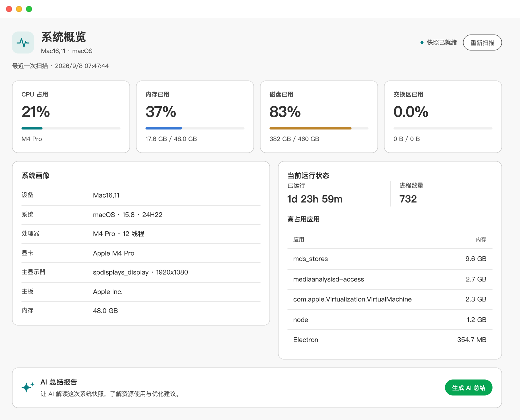The image size is (520, 420).
Task: Select the macOS · 15.8 · 24H22 value
Action: pos(127,215)
